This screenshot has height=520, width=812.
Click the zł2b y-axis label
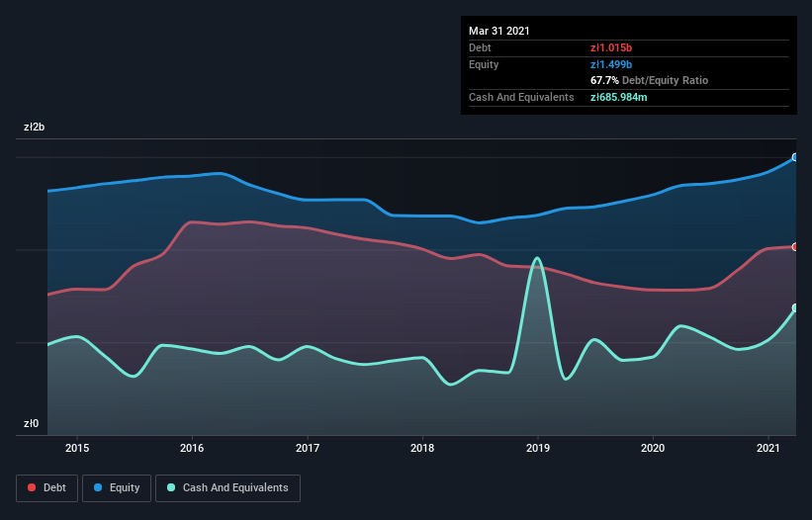coord(35,127)
